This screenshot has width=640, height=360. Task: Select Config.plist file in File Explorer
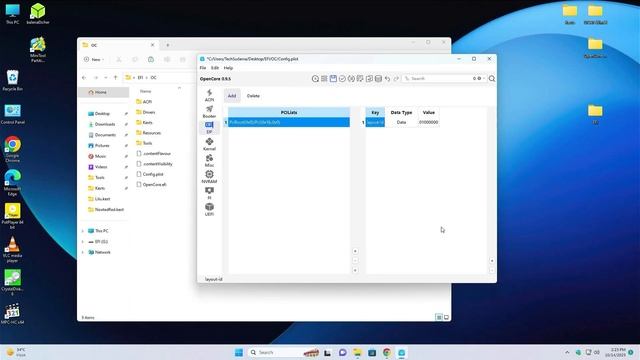coord(149,174)
